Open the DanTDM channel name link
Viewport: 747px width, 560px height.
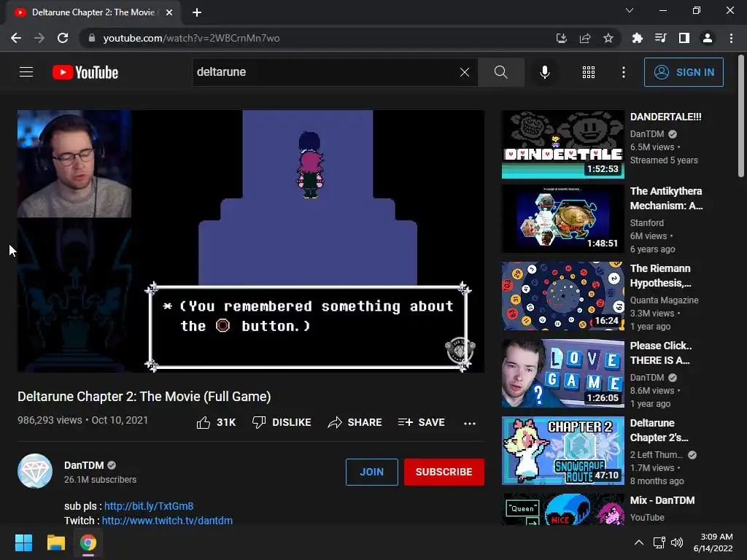click(84, 465)
